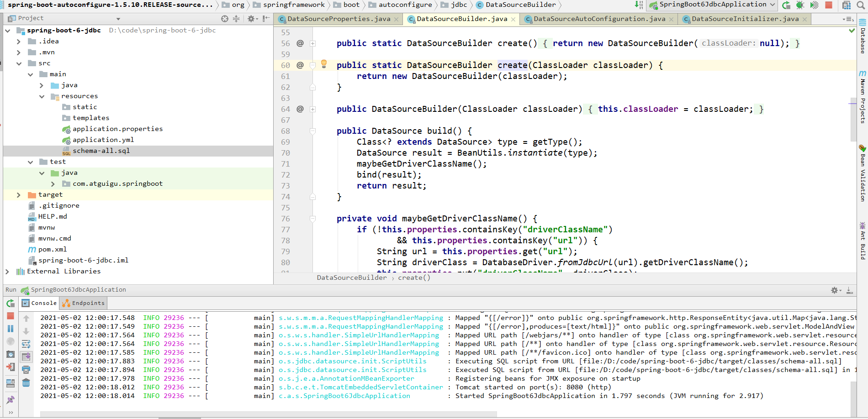Click the down stack trace arrow in console
This screenshot has height=419, width=868.
pyautogui.click(x=26, y=331)
